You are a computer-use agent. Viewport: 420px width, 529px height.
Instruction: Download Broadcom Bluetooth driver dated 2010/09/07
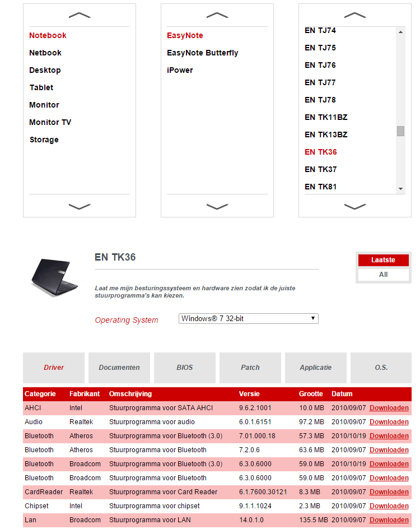tap(389, 478)
